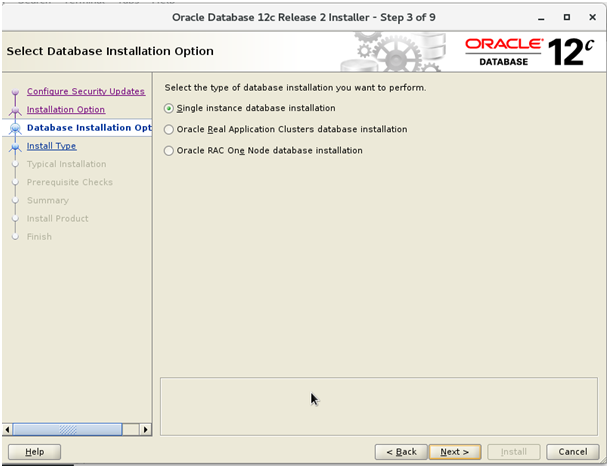Screen dimensions: 609x468
Task: Click current step icon beside Database Installation Option
Action: point(15,128)
